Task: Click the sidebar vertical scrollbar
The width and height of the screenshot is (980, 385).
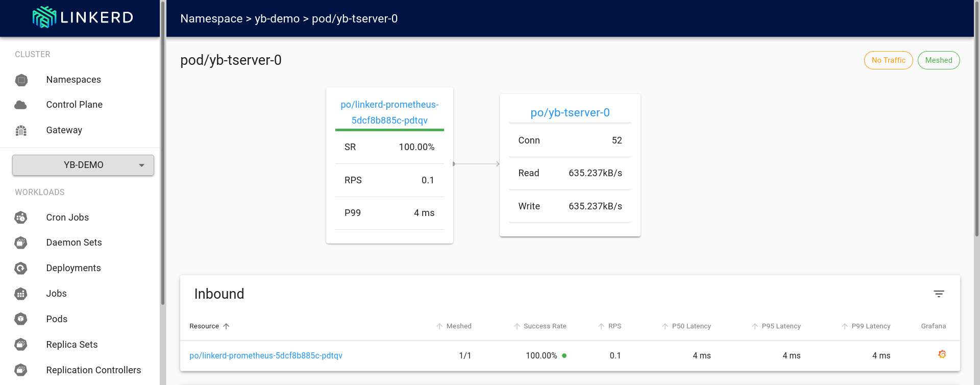Action: click(x=163, y=153)
